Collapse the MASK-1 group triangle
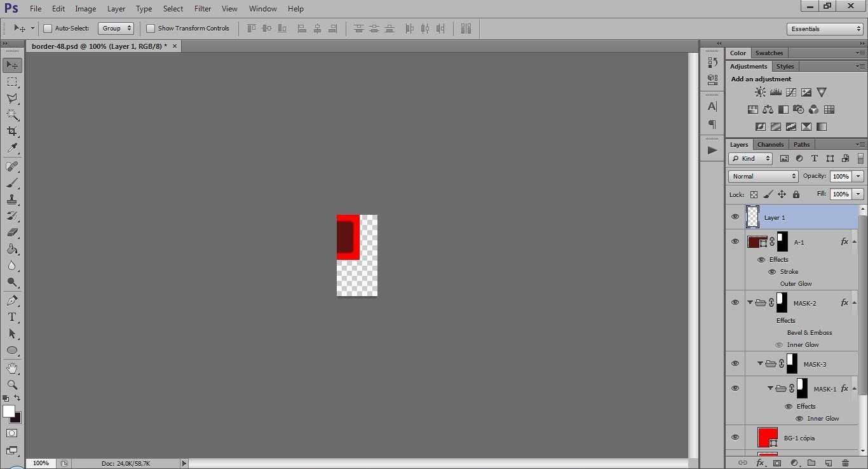Screen dimensions: 868x469 770,388
